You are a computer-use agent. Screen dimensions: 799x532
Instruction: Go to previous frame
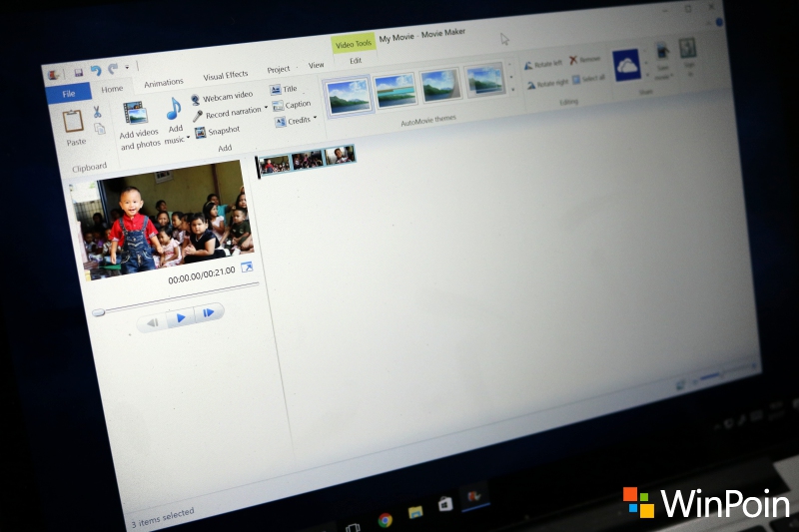click(153, 322)
